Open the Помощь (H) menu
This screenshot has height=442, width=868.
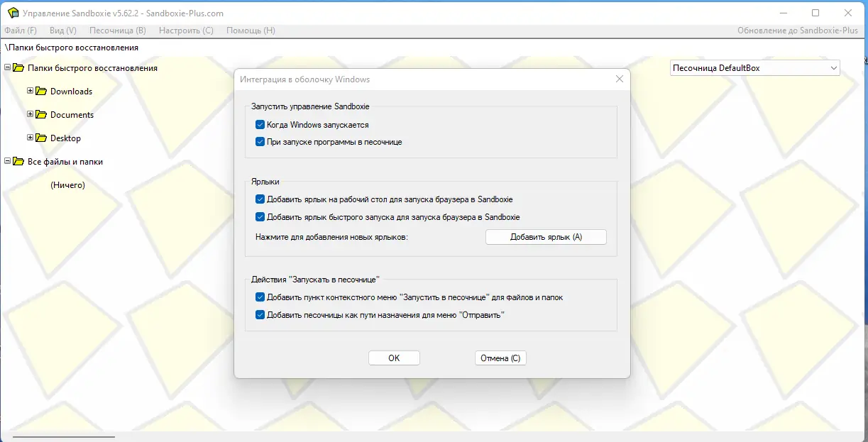pyautogui.click(x=251, y=31)
